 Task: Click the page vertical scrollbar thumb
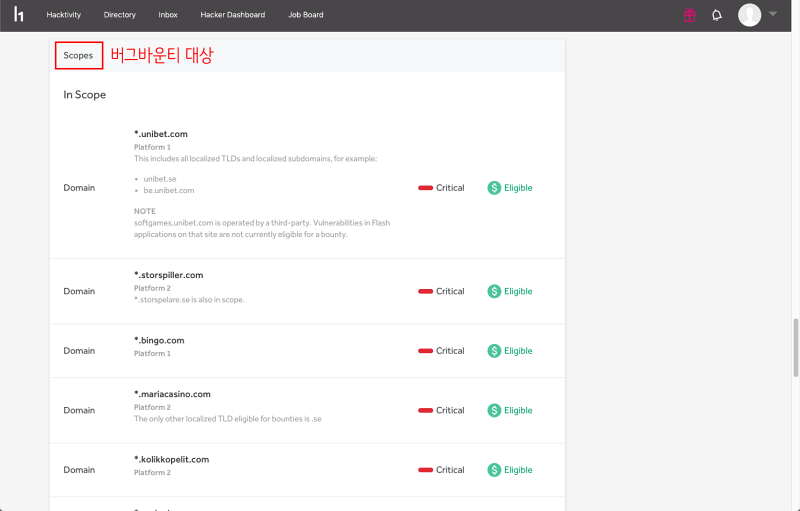click(795, 348)
